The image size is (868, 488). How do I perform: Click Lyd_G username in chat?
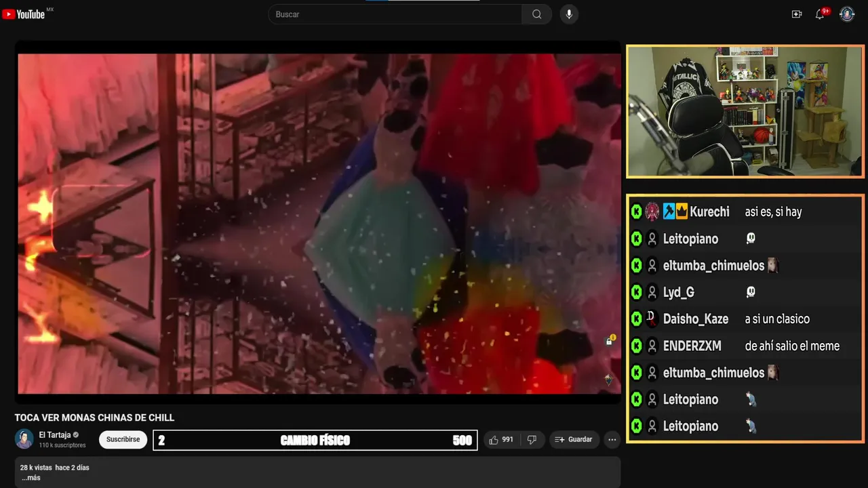click(679, 293)
